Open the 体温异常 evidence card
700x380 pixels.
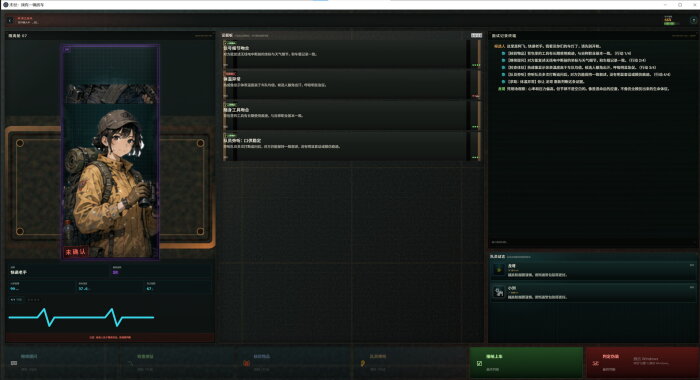pyautogui.click(x=351, y=84)
